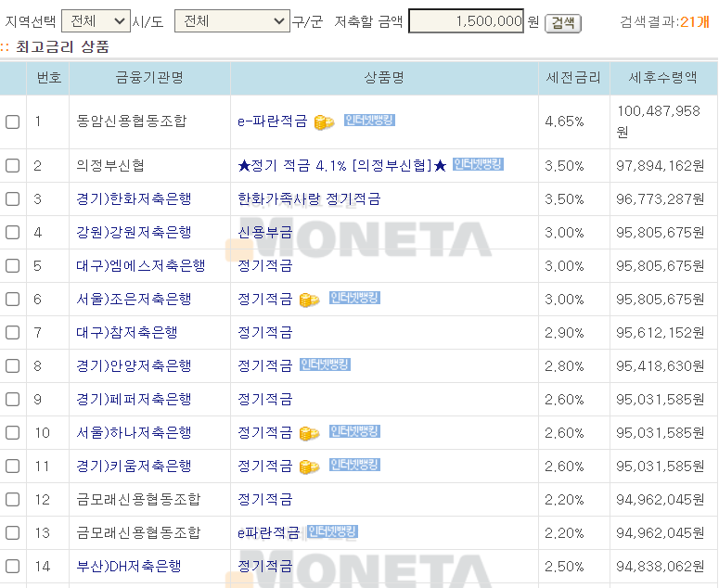Click the coin icon next to e-파란적금
Screen dimensions: 719x588
(x=324, y=121)
